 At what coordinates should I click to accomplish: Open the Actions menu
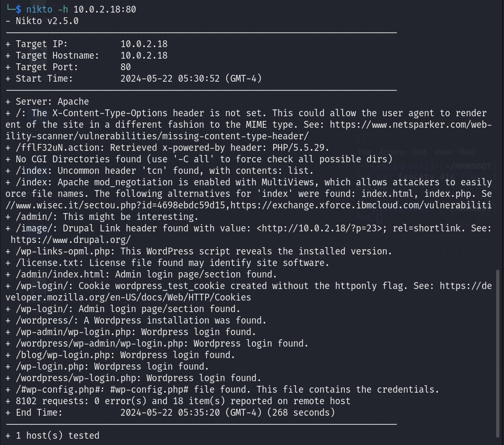click(x=391, y=152)
